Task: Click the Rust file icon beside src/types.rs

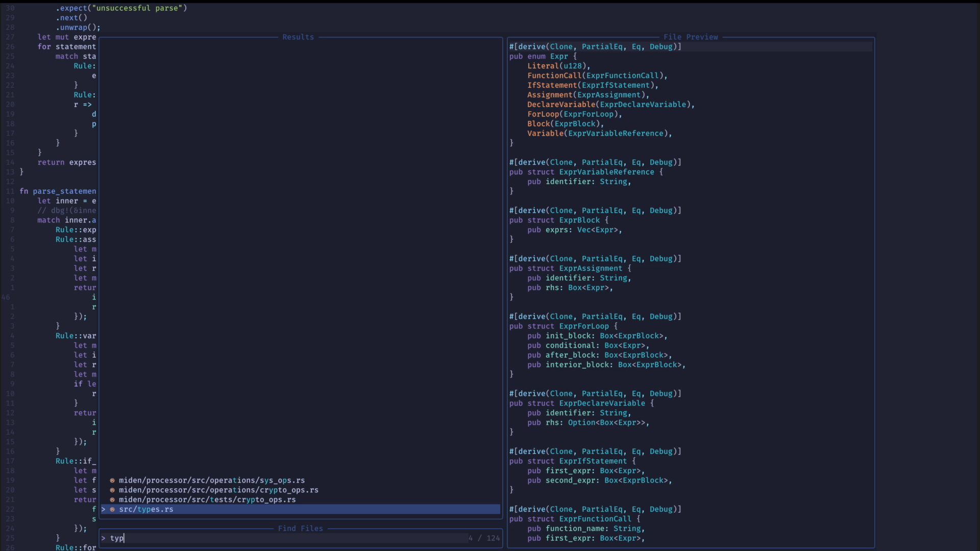Action: (x=112, y=510)
